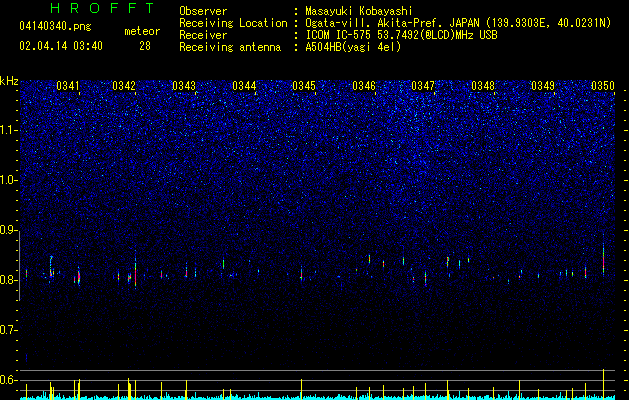629x400 pixels.
Task: Click the tallest yellow intensity spike at 0350
Action: pyautogui.click(x=603, y=384)
